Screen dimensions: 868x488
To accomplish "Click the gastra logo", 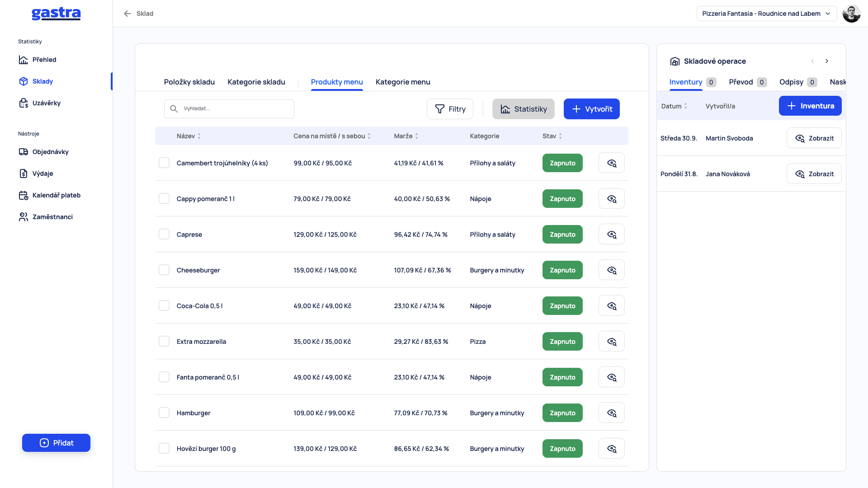I will pyautogui.click(x=56, y=14).
